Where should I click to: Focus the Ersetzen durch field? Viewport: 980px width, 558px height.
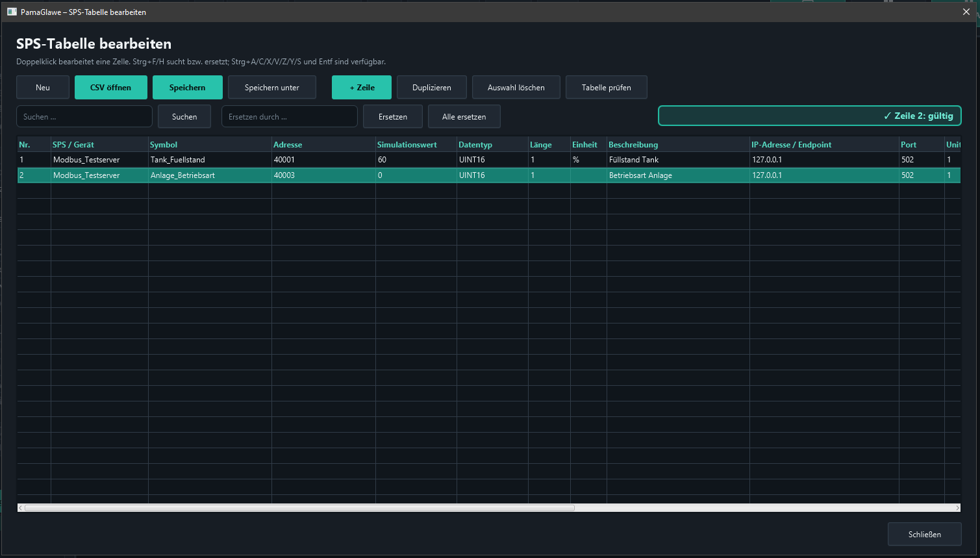pos(290,116)
